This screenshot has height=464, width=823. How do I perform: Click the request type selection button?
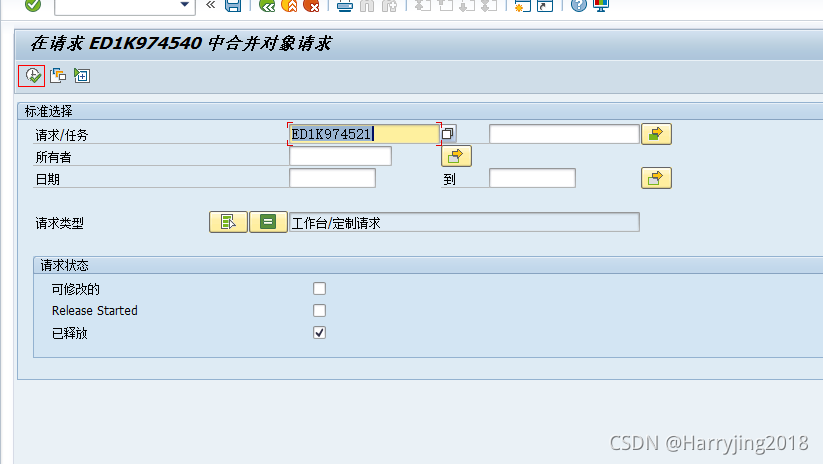228,222
